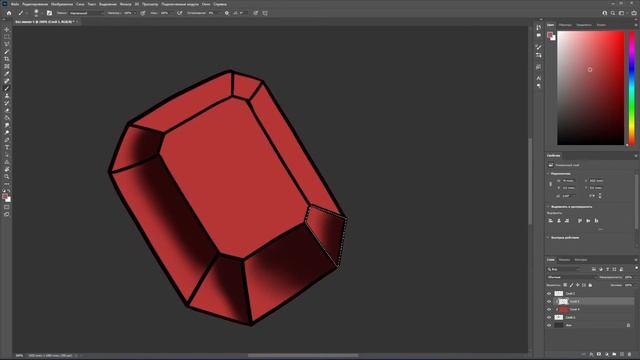The height and width of the screenshot is (360, 640).
Task: Toggle lock all padlock icon
Action: coord(590,285)
